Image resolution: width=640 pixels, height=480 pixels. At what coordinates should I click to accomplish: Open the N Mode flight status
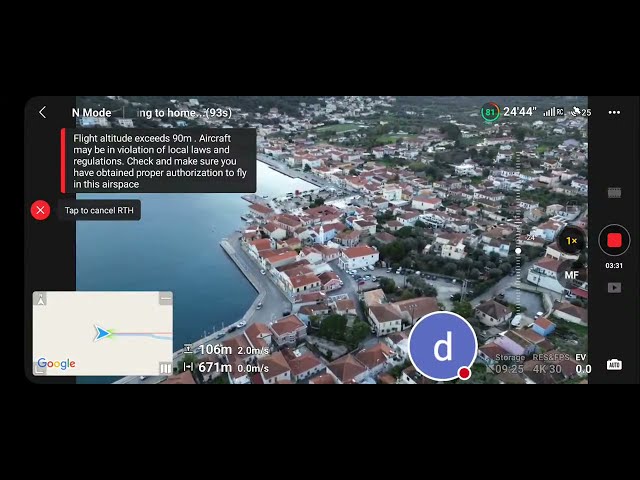pos(91,113)
